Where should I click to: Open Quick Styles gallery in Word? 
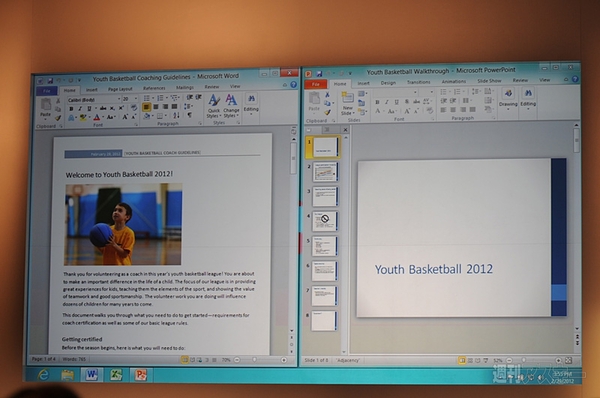click(x=214, y=106)
